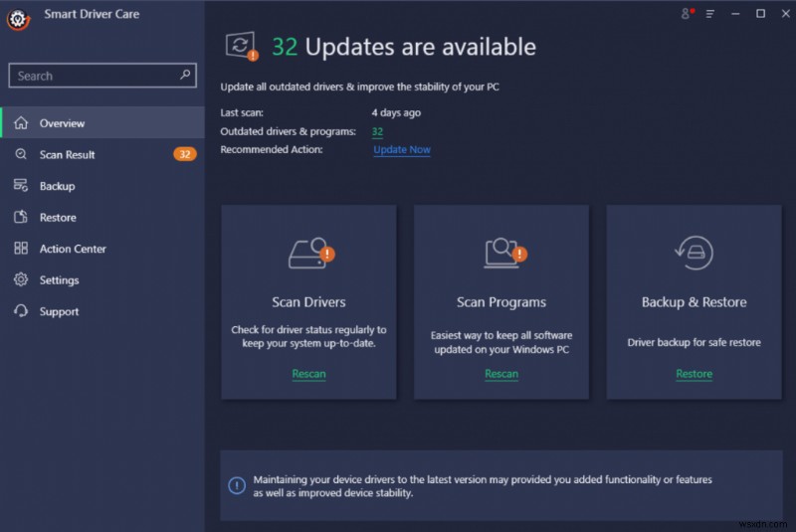This screenshot has width=796, height=532.
Task: Click the Scan Programs card title
Action: (501, 302)
